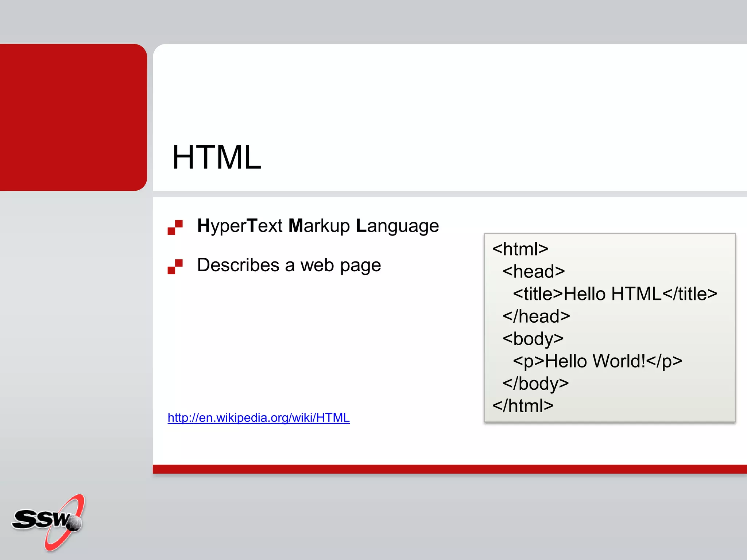This screenshot has height=560, width=747.
Task: Click the closing </html> tag line
Action: click(x=523, y=406)
